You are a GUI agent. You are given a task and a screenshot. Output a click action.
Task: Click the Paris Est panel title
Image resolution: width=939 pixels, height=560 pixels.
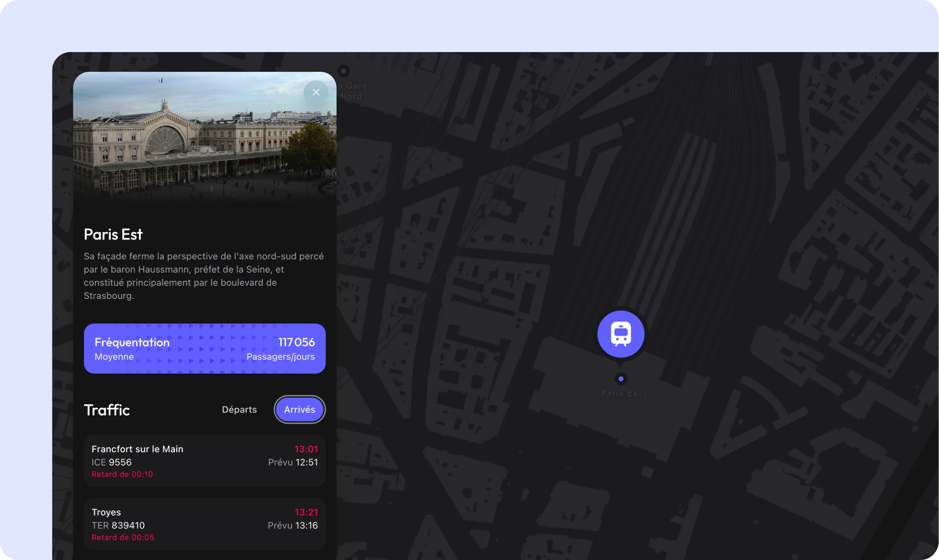click(113, 234)
